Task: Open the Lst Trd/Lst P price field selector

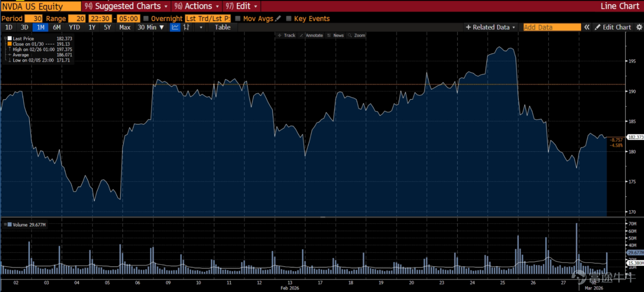Action: click(208, 19)
